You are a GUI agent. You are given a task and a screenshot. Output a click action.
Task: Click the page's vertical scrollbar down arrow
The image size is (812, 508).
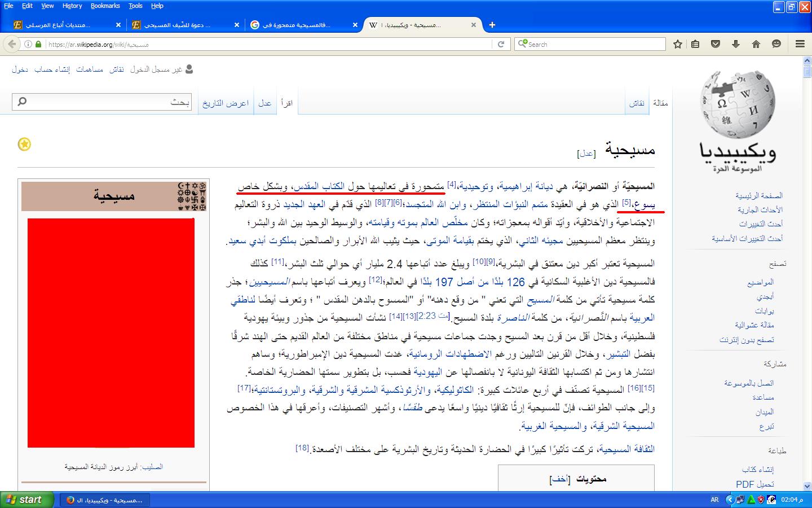point(807,486)
